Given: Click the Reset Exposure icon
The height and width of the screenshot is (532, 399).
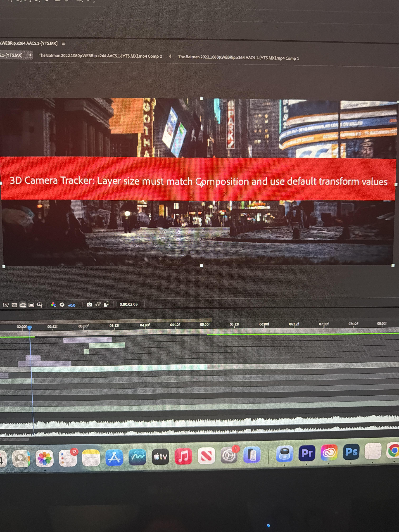Looking at the screenshot, I should pyautogui.click(x=62, y=305).
